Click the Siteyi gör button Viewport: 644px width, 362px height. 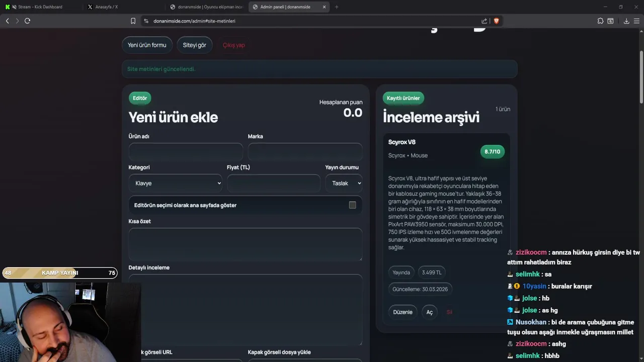(x=195, y=45)
